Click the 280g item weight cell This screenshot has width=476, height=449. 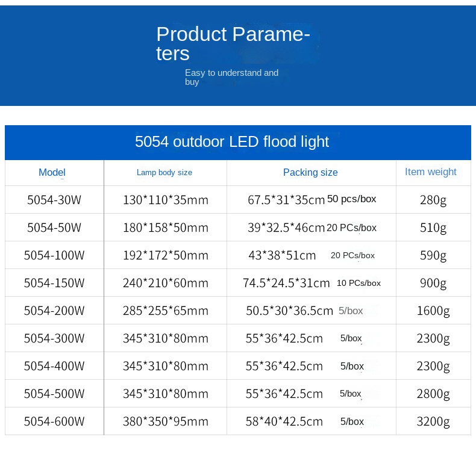click(433, 200)
